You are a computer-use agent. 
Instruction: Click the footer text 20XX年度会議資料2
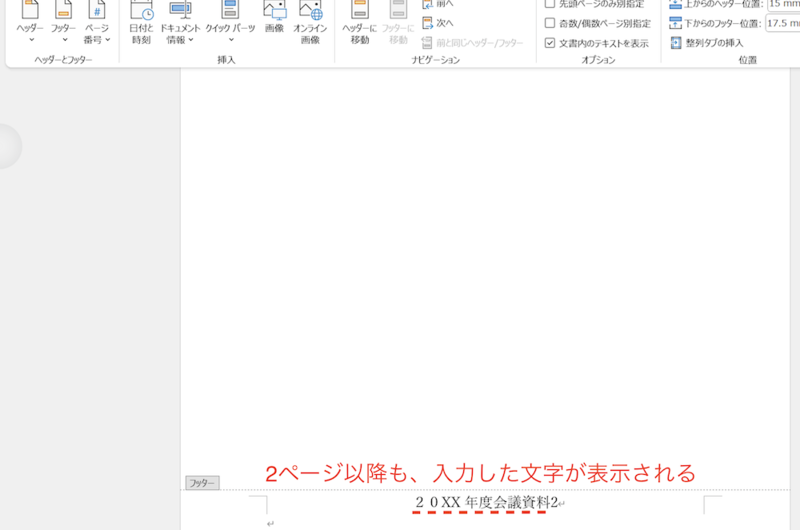486,502
